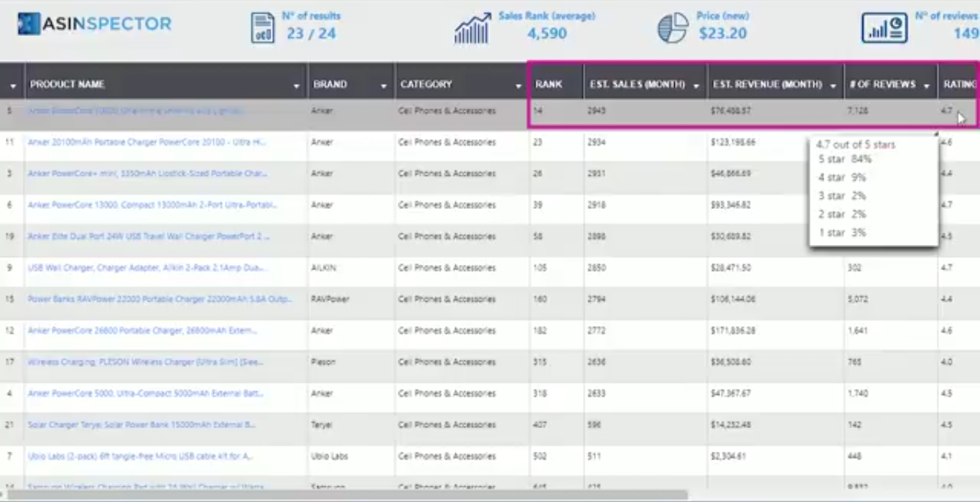Screen dimensions: 980x502
Task: Select the rank 14 cell
Action: (x=538, y=111)
